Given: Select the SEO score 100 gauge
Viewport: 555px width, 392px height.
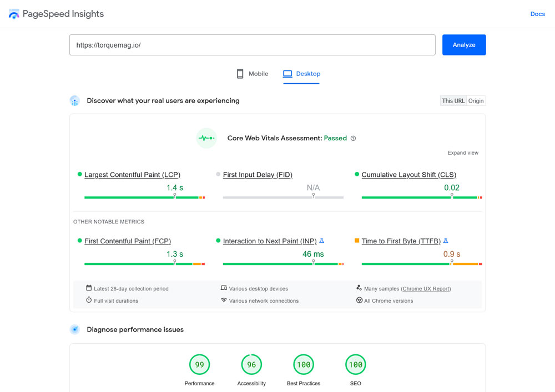Looking at the screenshot, I should click(356, 365).
